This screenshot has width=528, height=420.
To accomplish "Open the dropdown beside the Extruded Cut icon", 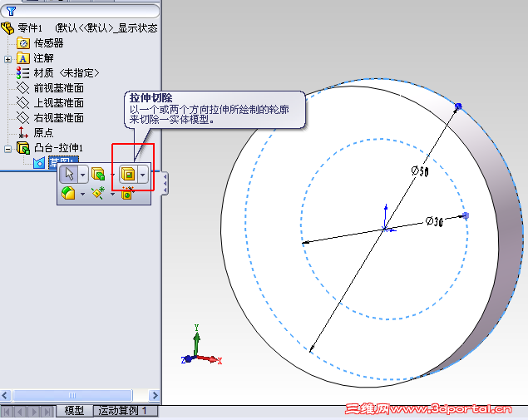I will click(143, 175).
